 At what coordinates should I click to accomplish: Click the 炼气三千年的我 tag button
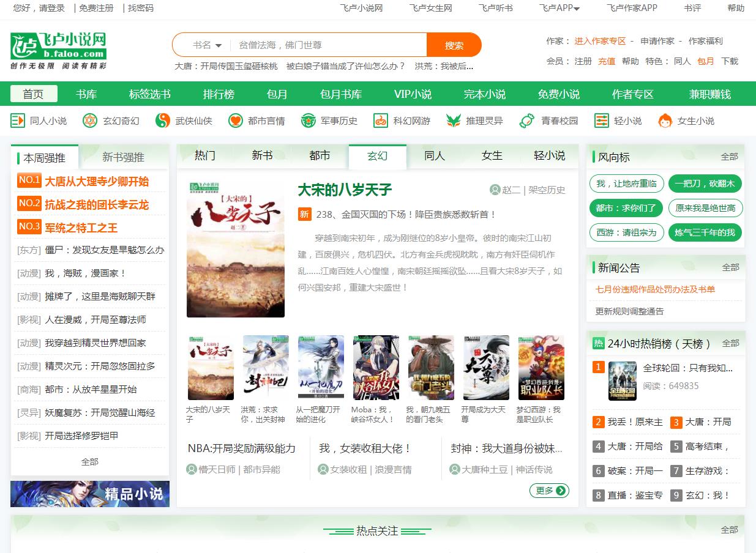coord(705,232)
